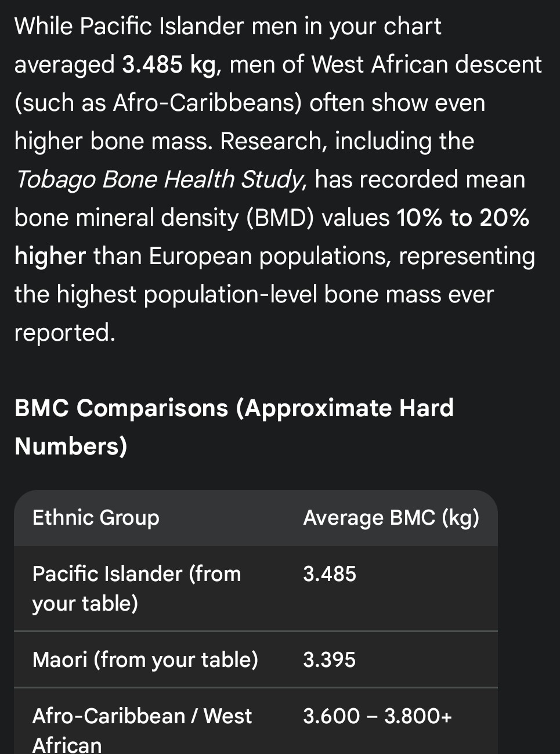Select the "Pacific Islander (from your table)" cell

click(x=136, y=589)
